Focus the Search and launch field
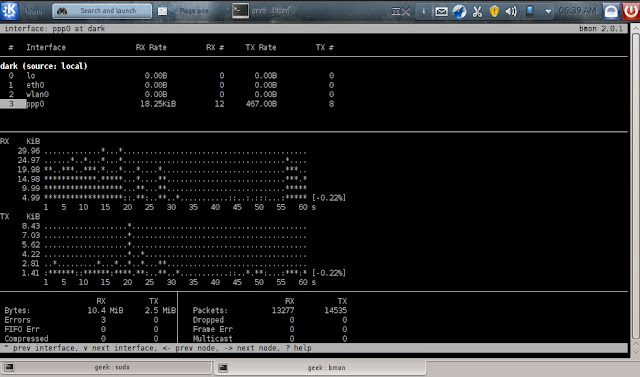The image size is (640, 377). [x=102, y=11]
